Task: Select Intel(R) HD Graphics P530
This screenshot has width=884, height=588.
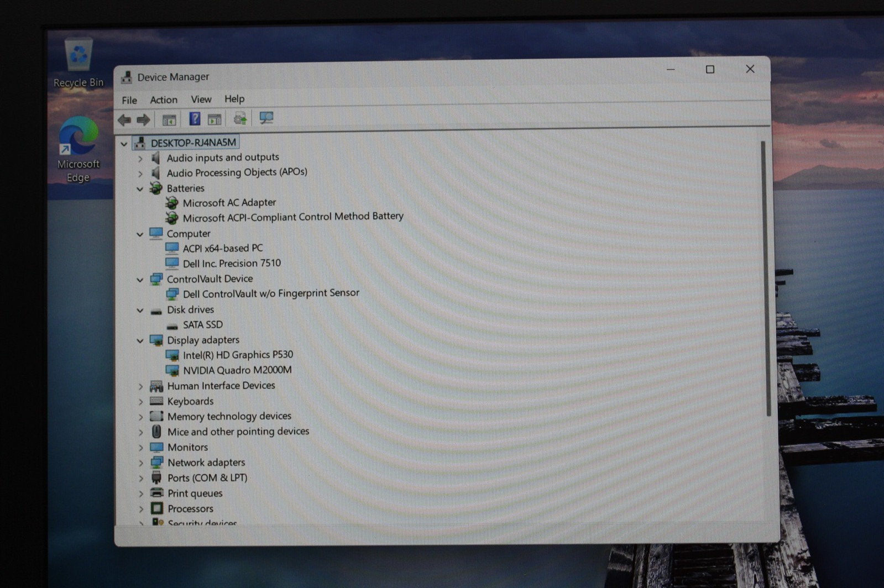Action: [x=238, y=355]
